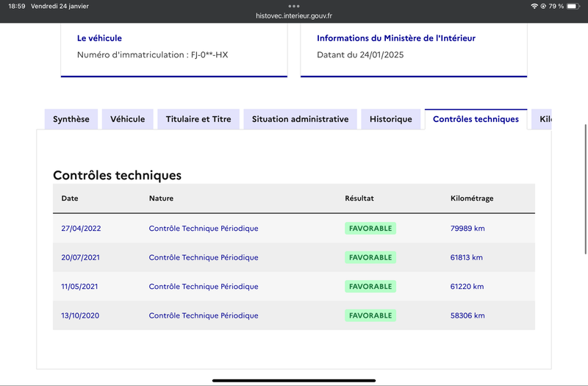588x386 pixels.
Task: Go to the Historique tab
Action: click(x=391, y=119)
